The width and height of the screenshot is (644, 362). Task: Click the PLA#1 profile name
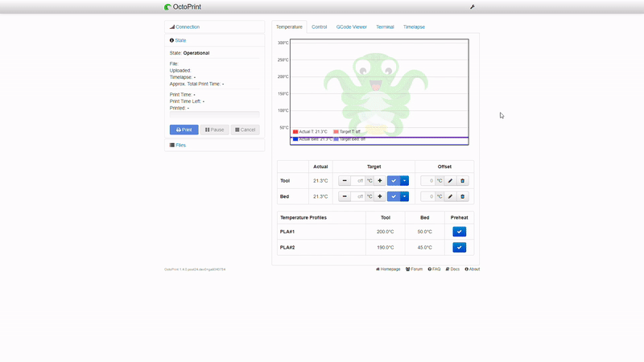pyautogui.click(x=287, y=232)
